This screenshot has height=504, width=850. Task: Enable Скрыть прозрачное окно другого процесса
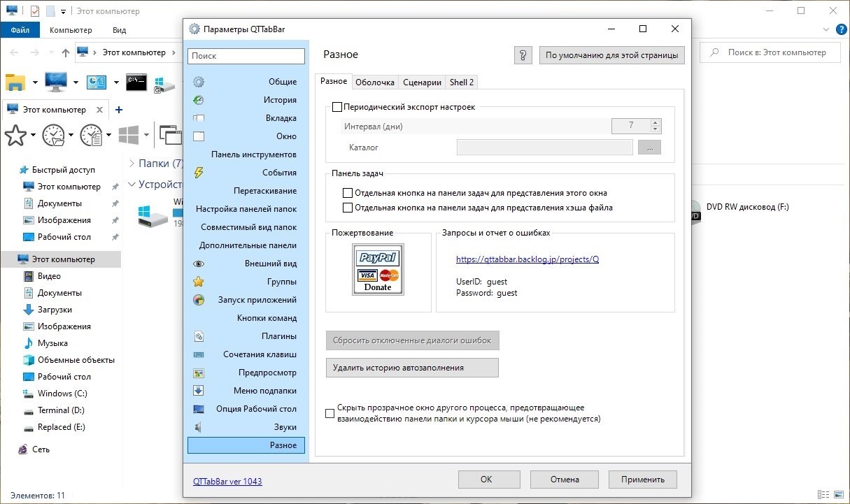330,413
